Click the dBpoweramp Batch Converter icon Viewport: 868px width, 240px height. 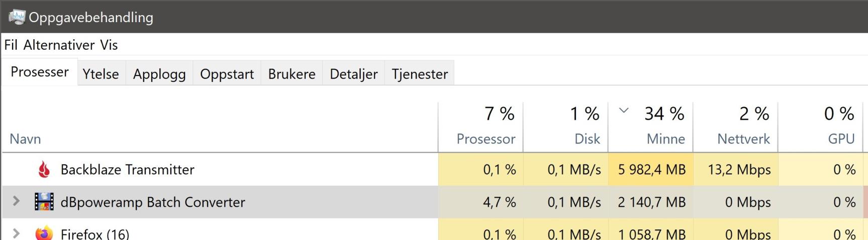click(x=44, y=202)
